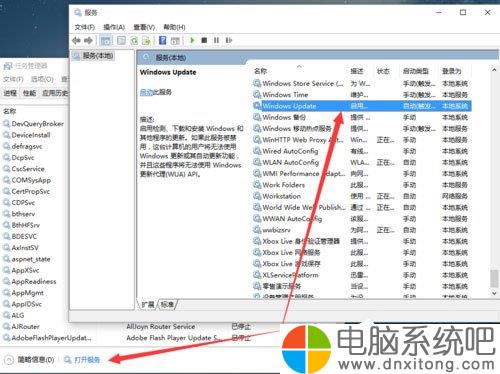500x374 pixels.
Task: Select Windows Store Service row
Action: pos(362,83)
